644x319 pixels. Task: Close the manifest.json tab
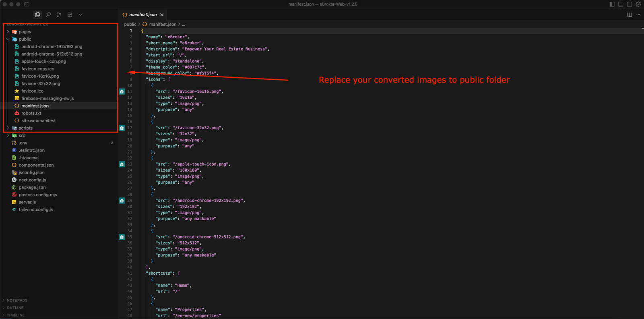(x=162, y=15)
